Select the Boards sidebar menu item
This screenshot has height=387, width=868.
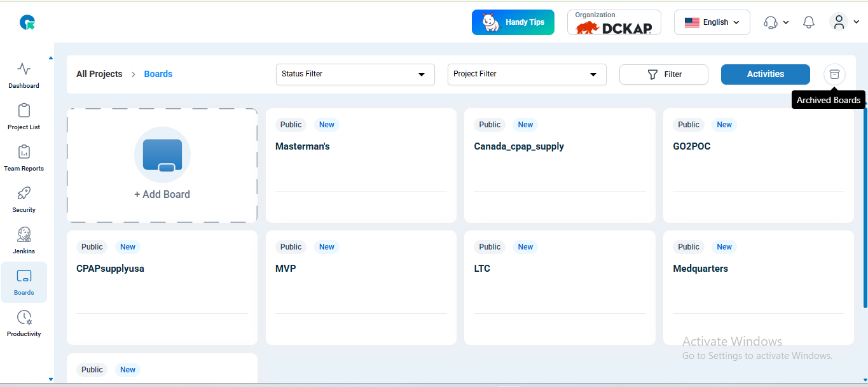tap(24, 282)
